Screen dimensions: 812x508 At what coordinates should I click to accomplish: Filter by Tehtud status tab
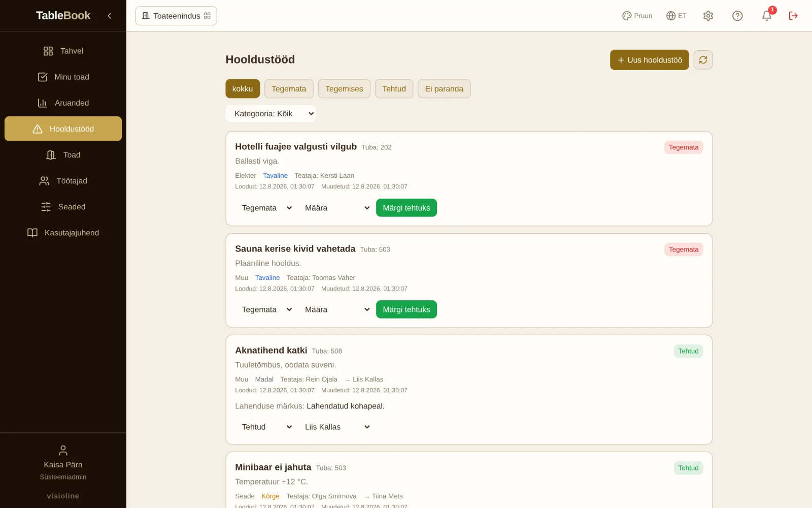click(x=394, y=89)
